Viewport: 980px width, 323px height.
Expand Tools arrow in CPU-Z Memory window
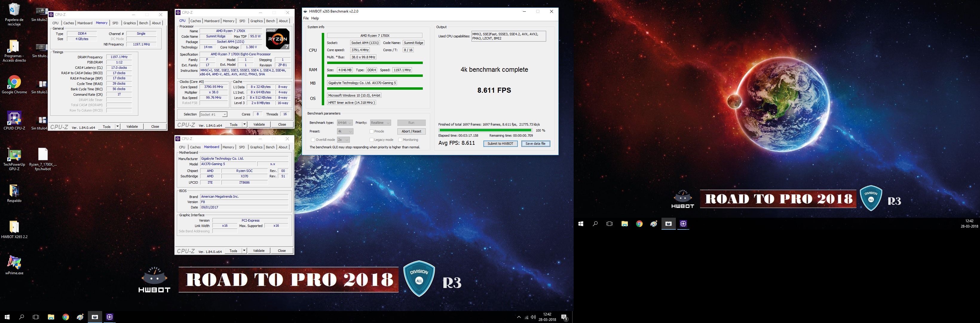point(117,127)
